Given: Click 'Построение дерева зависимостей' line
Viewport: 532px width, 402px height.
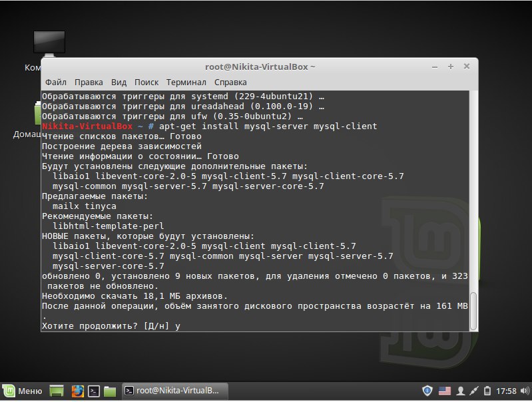Looking at the screenshot, I should point(121,146).
